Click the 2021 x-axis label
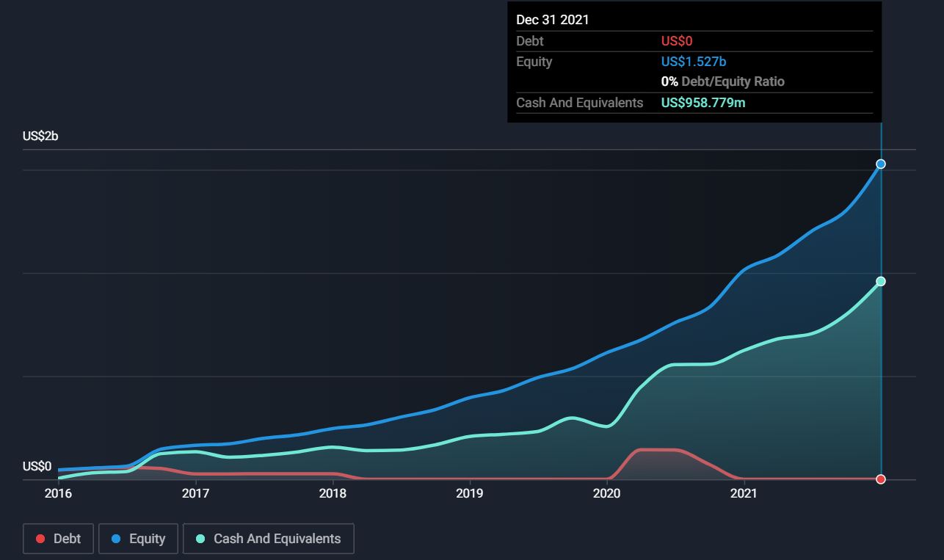This screenshot has height=560, width=944. pos(744,493)
